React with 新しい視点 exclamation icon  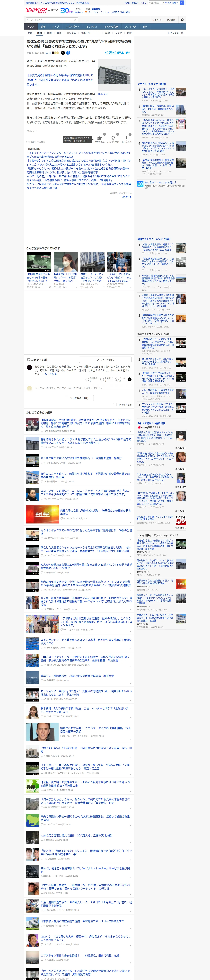[x=127, y=139]
